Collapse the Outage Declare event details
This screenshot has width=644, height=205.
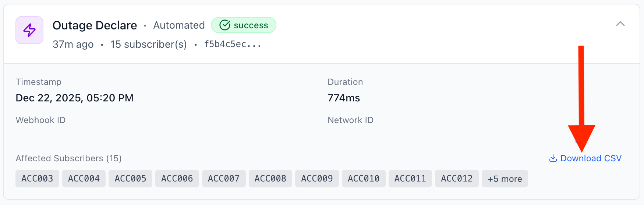pyautogui.click(x=620, y=24)
